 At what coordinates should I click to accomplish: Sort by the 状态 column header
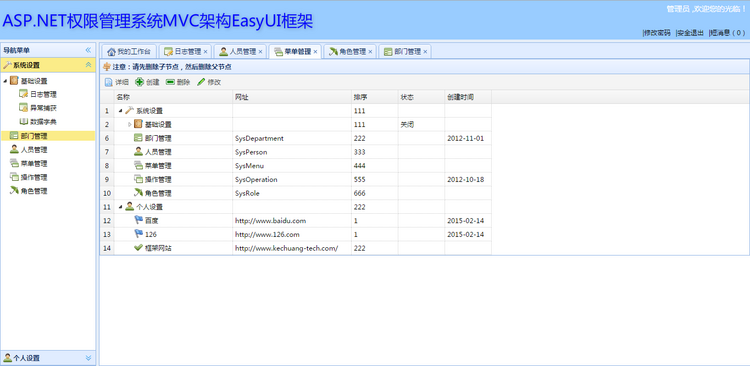click(x=421, y=97)
